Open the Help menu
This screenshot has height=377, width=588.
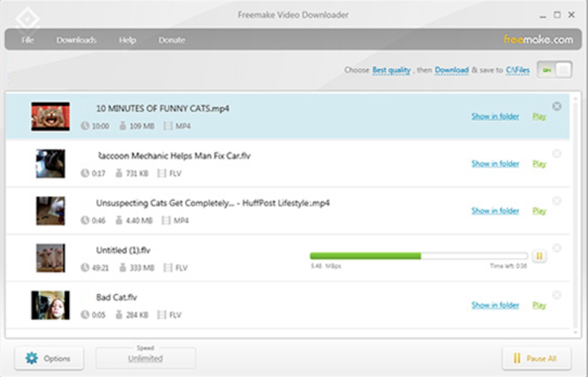tap(128, 40)
